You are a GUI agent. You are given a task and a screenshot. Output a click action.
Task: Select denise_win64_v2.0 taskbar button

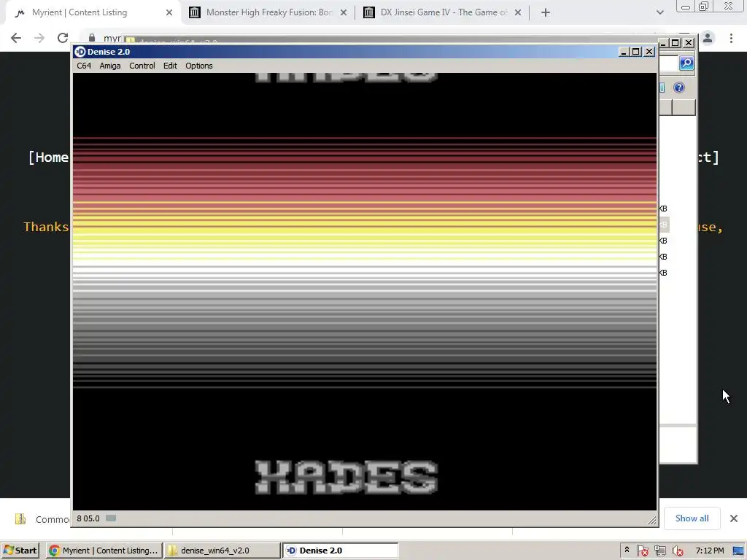point(222,551)
